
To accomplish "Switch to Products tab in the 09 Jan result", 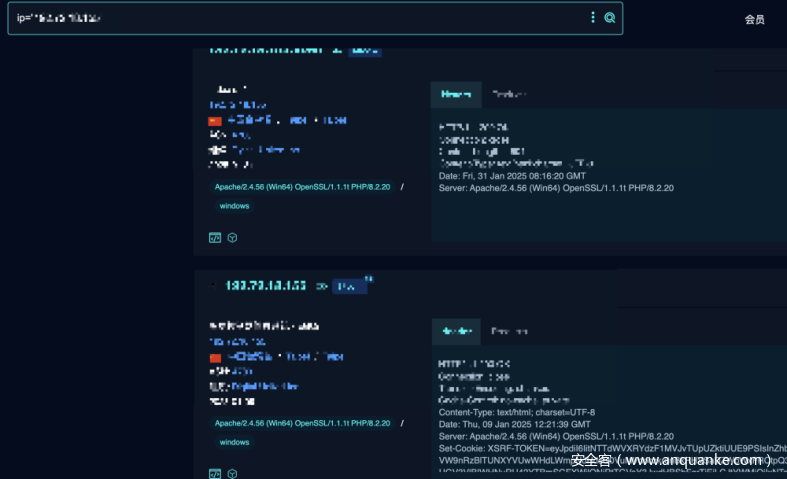I will tap(509, 331).
